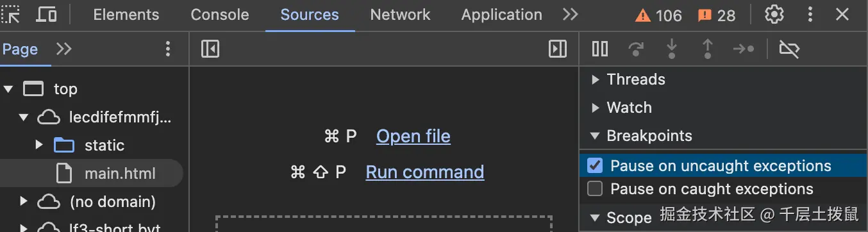The height and width of the screenshot is (232, 868).
Task: Deactivate breakpoints icon
Action: click(789, 49)
